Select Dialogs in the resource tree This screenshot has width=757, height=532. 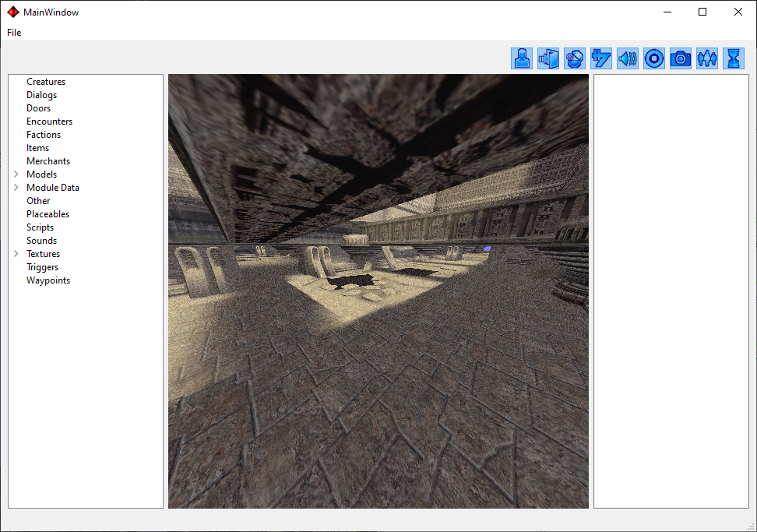(41, 95)
